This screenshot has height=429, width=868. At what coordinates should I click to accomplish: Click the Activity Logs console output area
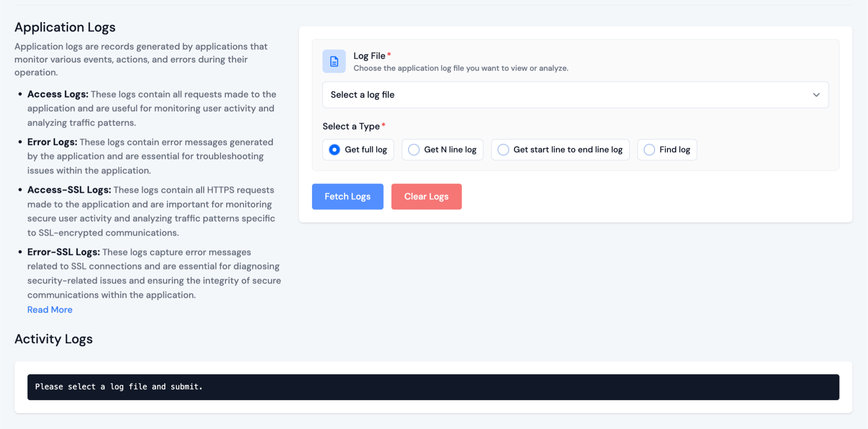(433, 387)
